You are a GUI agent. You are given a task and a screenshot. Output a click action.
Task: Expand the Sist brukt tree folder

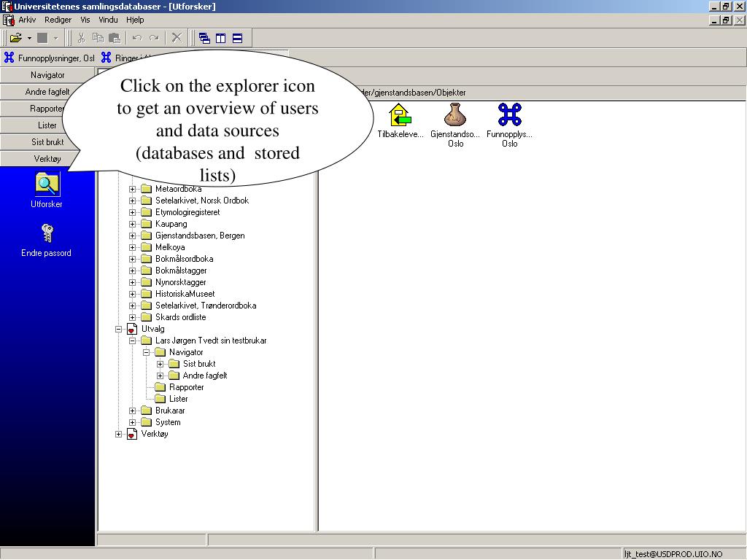[x=160, y=364]
